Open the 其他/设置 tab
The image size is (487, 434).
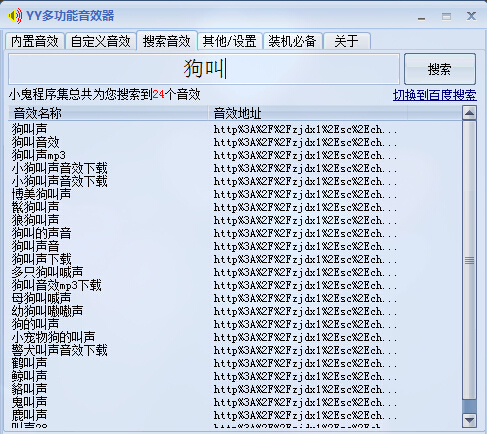pos(230,41)
